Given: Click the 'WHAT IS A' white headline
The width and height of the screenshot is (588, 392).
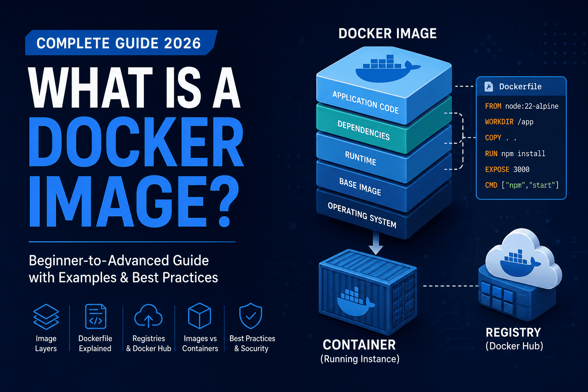Looking at the screenshot, I should point(135,88).
